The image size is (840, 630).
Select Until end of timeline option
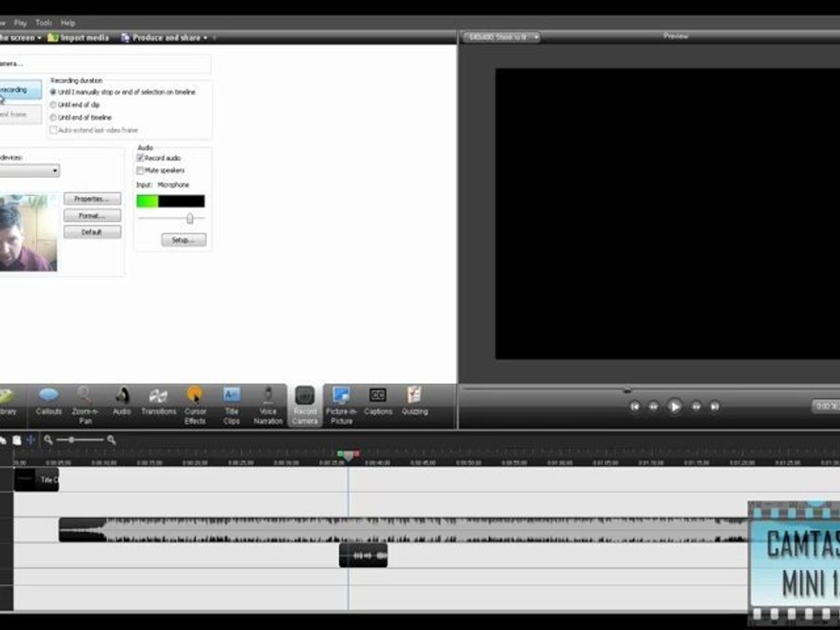point(53,117)
